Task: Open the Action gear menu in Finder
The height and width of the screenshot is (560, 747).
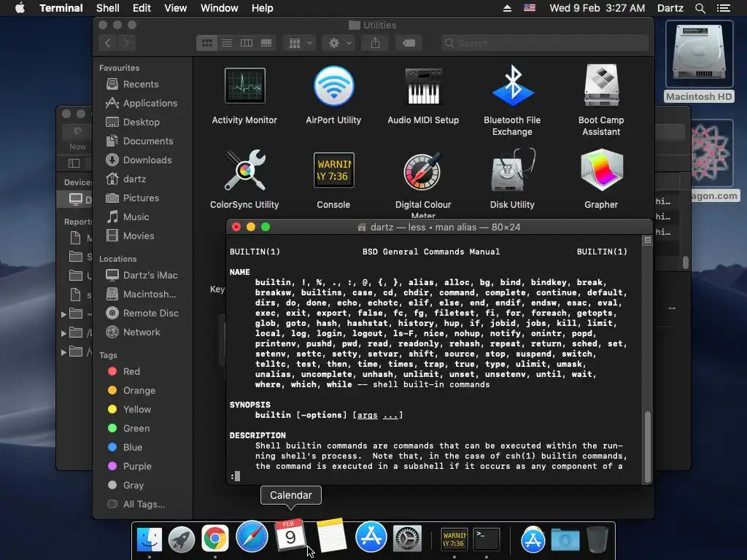Action: pos(339,43)
